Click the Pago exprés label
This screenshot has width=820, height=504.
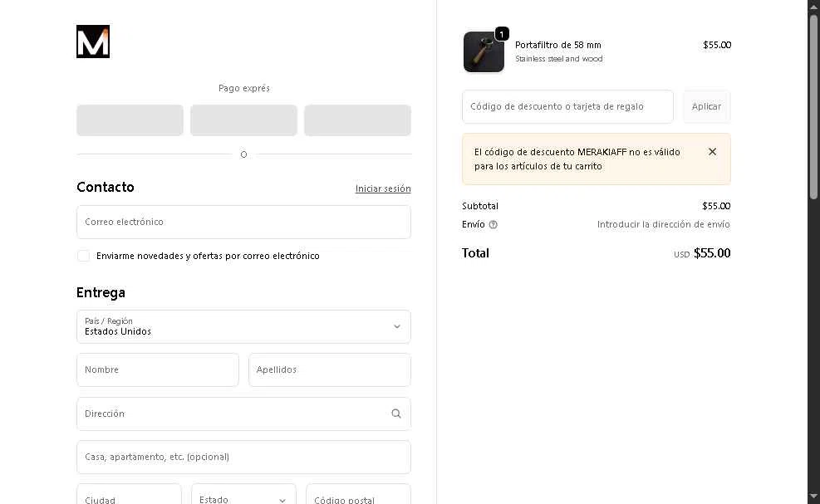(x=243, y=88)
